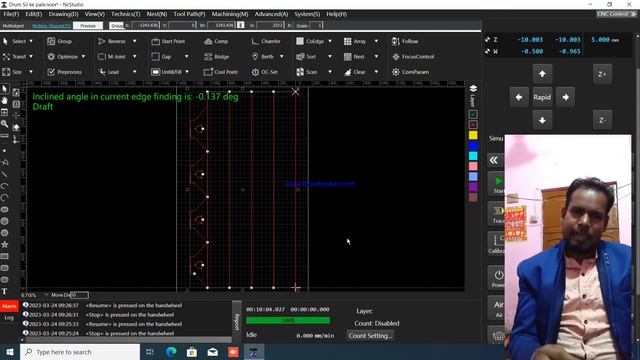This screenshot has width=640, height=360.
Task: Expand the Unfill/Fill dropdown arrow
Action: (x=187, y=72)
